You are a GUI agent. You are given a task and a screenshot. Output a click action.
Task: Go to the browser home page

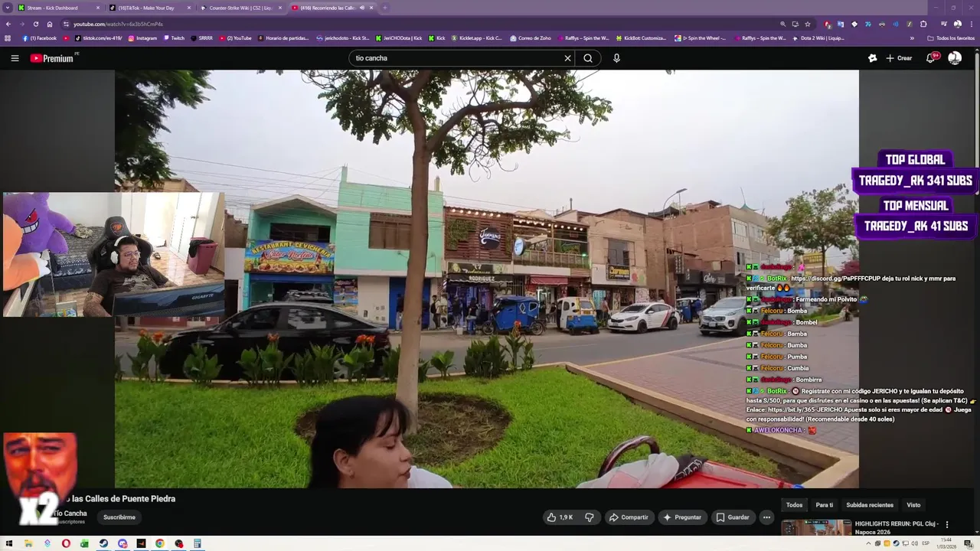[x=50, y=24]
